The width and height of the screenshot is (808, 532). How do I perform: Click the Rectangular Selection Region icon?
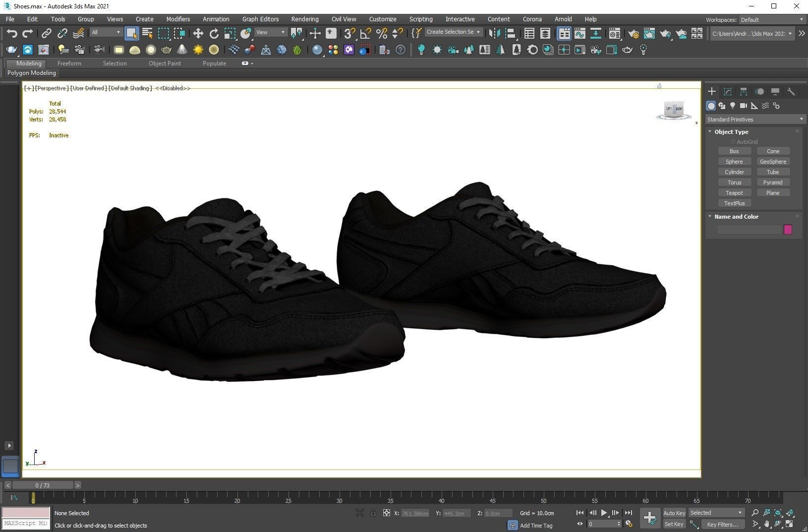[163, 33]
